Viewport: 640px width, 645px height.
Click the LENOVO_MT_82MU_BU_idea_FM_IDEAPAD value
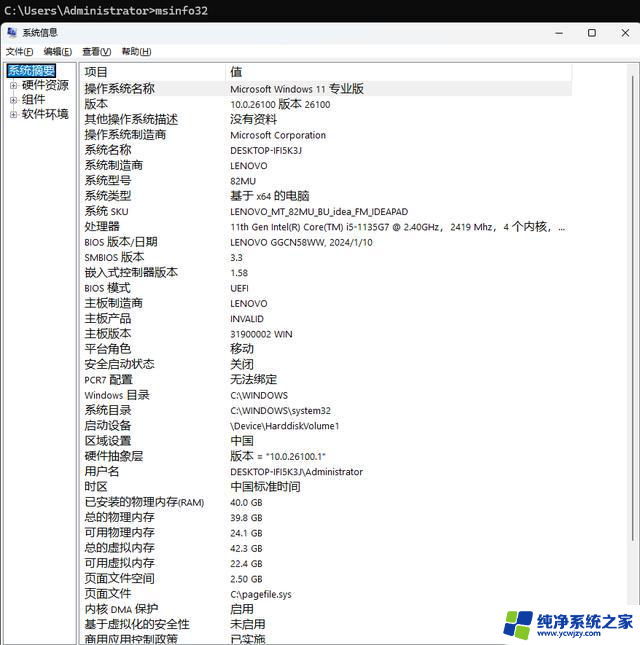pyautogui.click(x=319, y=211)
